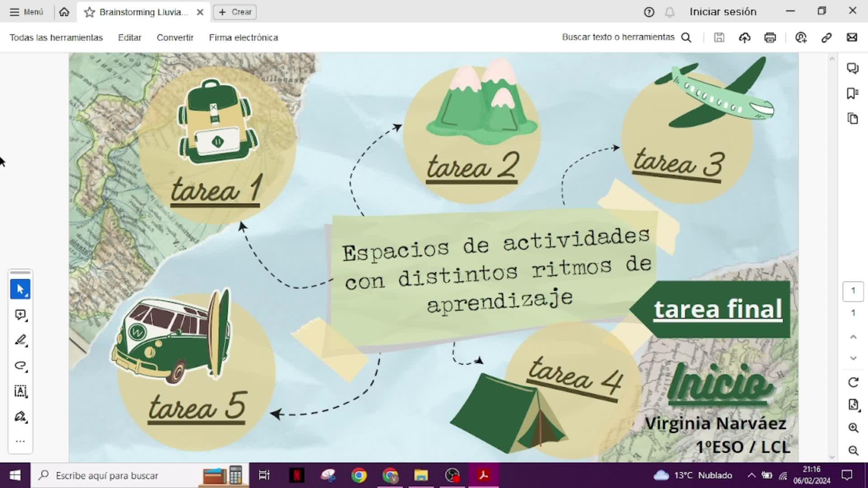Expand more tools ellipsis in sidebar
This screenshot has width=868, height=488.
point(20,441)
